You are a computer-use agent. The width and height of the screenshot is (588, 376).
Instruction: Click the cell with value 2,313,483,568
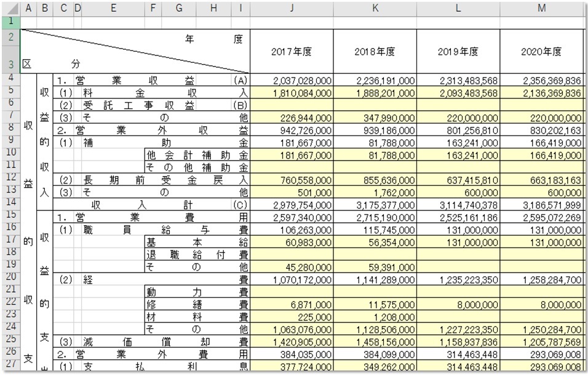click(458, 80)
